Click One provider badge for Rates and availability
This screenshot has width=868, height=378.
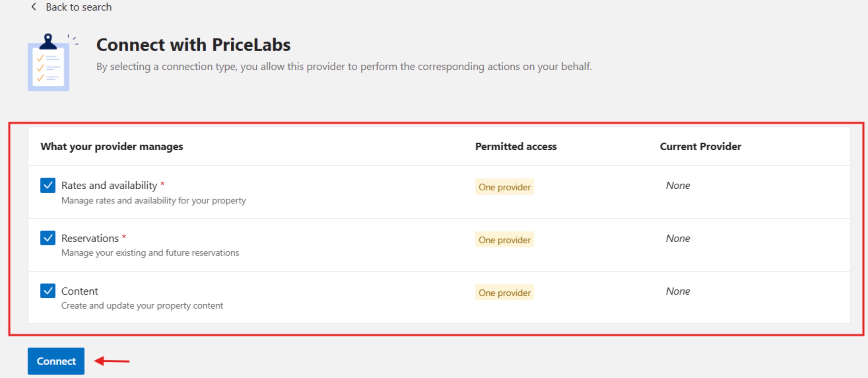click(504, 187)
